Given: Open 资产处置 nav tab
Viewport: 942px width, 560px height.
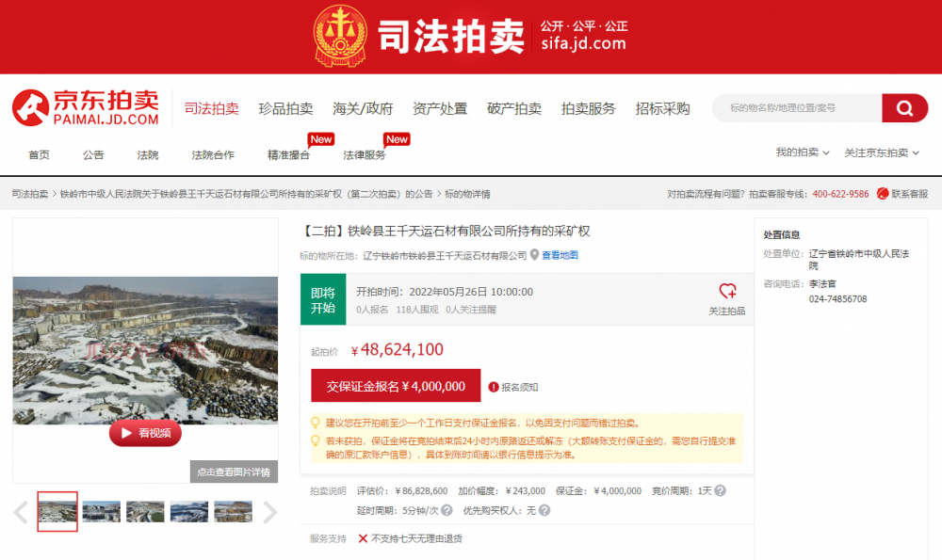Looking at the screenshot, I should tap(440, 108).
